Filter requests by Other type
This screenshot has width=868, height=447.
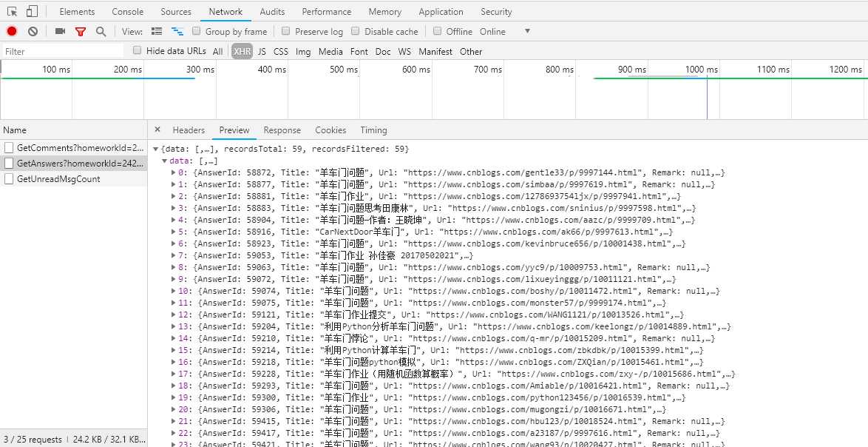[x=471, y=52]
